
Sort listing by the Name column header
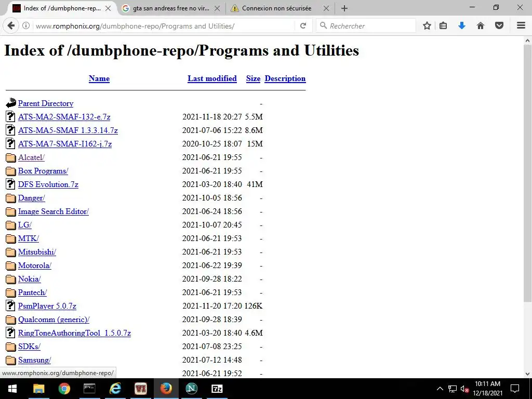point(99,78)
